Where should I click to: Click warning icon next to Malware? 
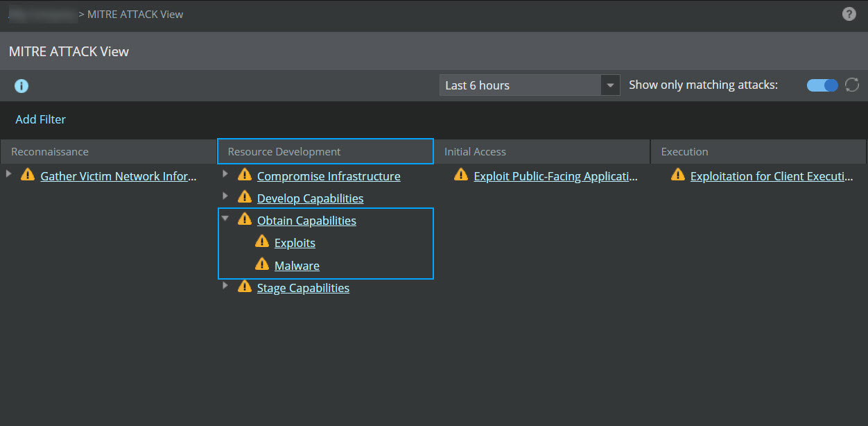262,264
